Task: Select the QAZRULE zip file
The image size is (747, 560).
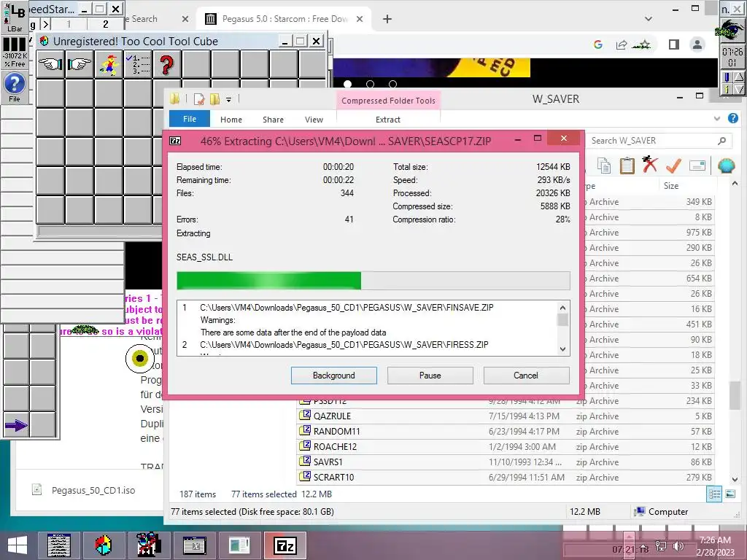Action: (x=506, y=416)
